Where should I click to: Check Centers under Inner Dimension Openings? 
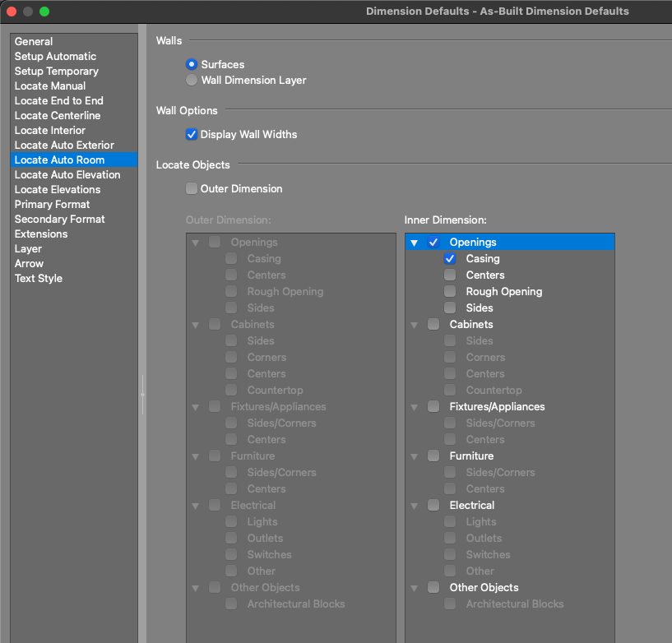pyautogui.click(x=450, y=275)
